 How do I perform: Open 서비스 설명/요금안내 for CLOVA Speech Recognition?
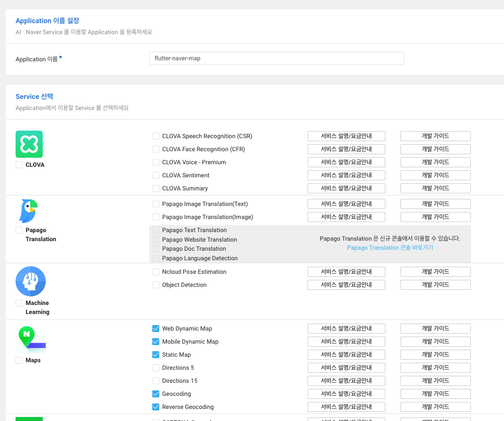click(x=346, y=136)
